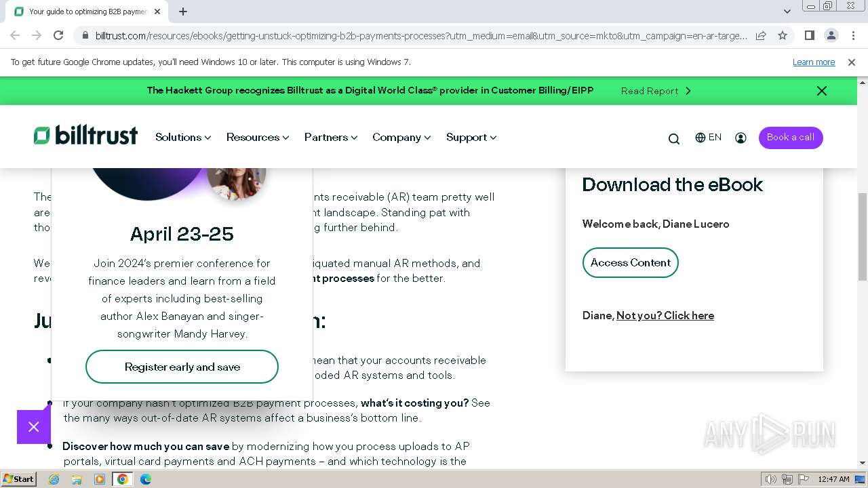
Task: Close the Chrome update notification bar
Action: coord(852,62)
